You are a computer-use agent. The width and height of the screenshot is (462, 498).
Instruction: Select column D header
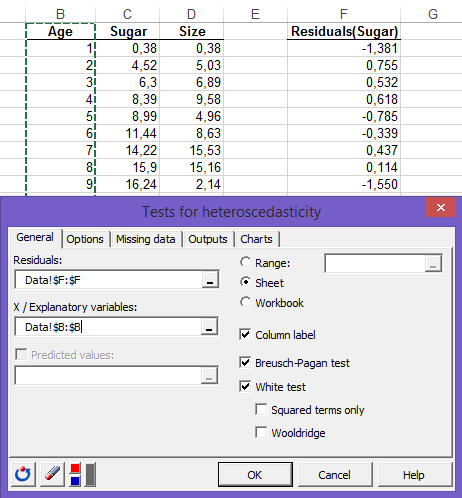pyautogui.click(x=191, y=14)
